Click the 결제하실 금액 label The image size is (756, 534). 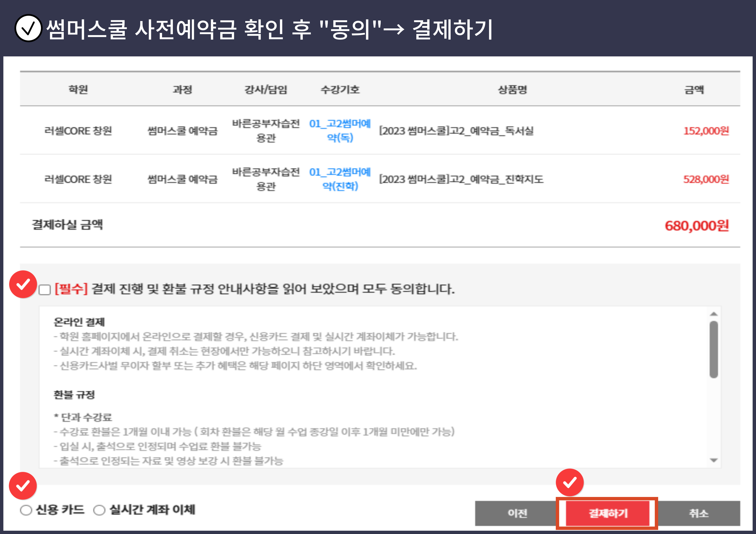pyautogui.click(x=67, y=225)
